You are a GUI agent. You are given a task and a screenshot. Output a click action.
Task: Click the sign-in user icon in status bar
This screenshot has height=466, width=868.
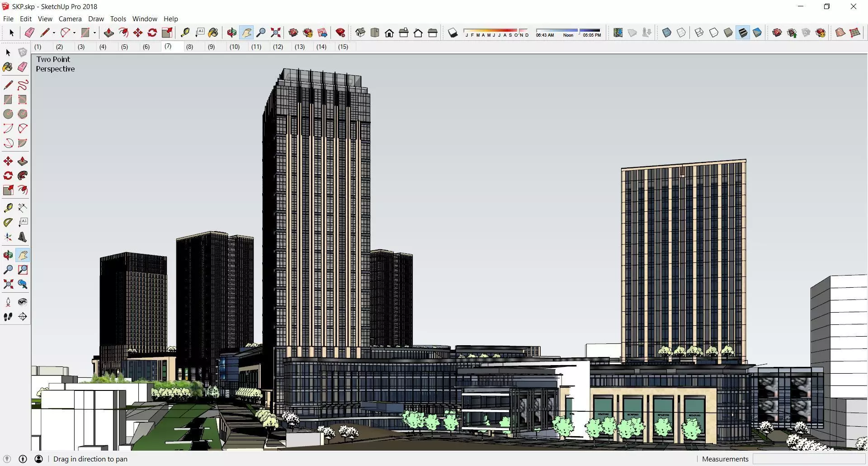(x=39, y=459)
